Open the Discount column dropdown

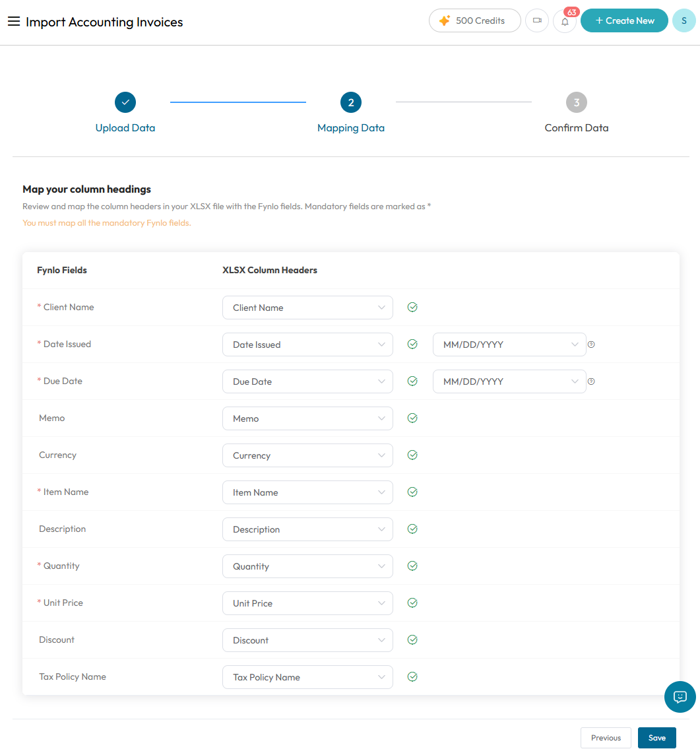pos(307,640)
